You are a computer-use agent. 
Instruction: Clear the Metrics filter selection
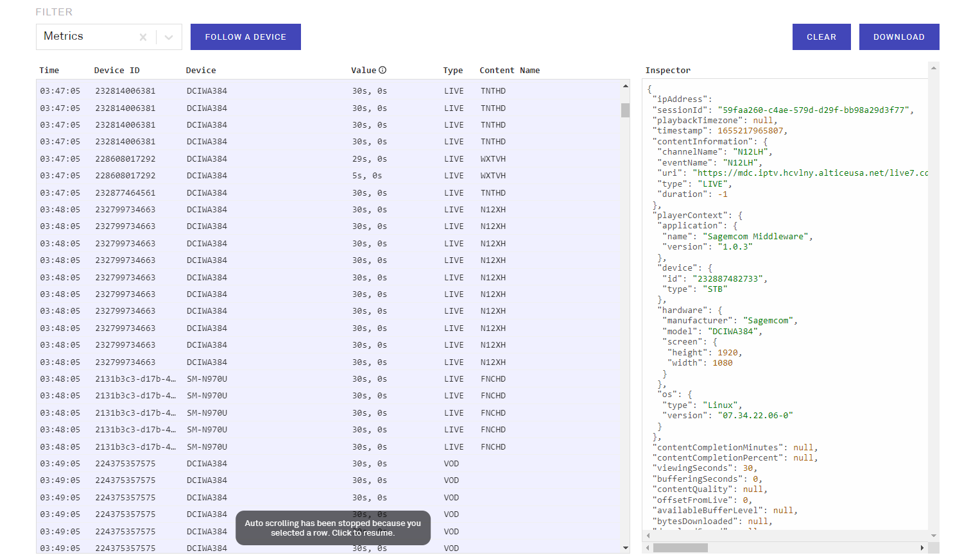(x=143, y=37)
